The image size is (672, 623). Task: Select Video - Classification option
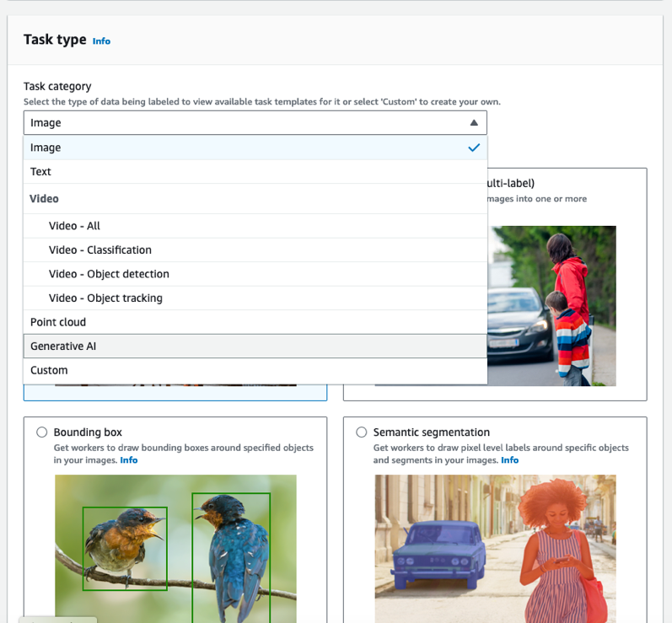255,250
